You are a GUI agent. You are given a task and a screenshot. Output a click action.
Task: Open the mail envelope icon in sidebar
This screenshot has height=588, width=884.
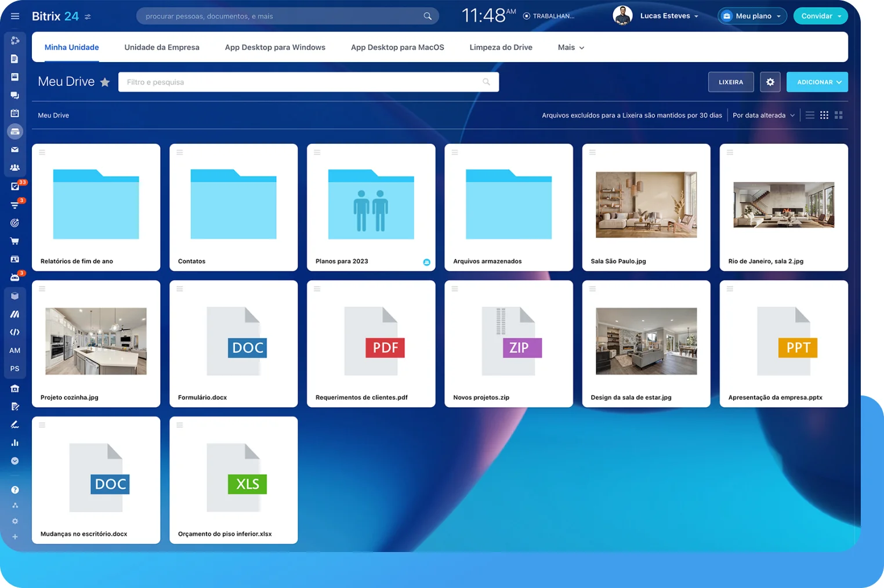pyautogui.click(x=15, y=150)
